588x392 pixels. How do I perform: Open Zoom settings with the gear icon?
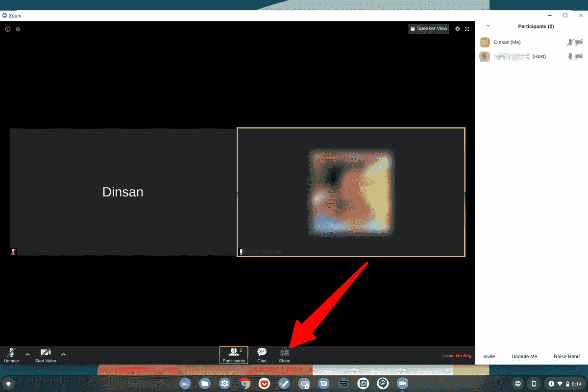coord(458,28)
